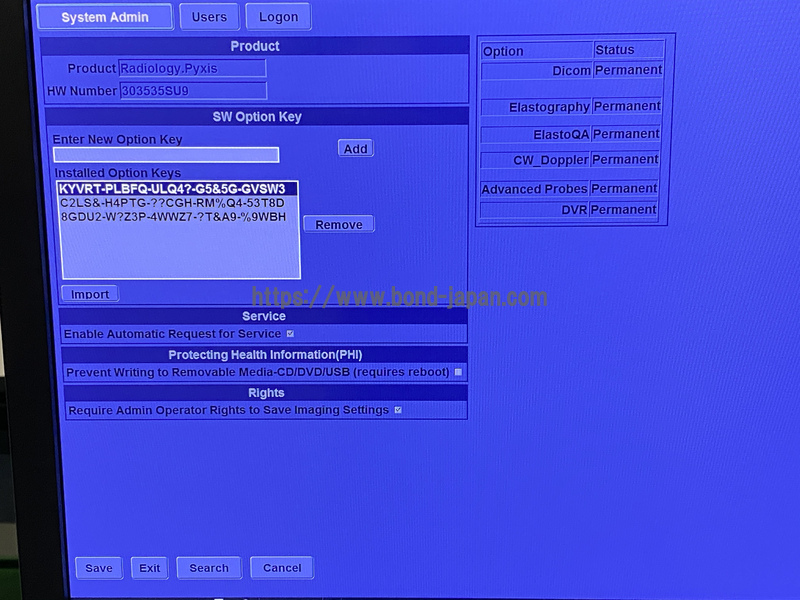Click the Add option key button
800x600 pixels.
[x=355, y=149]
